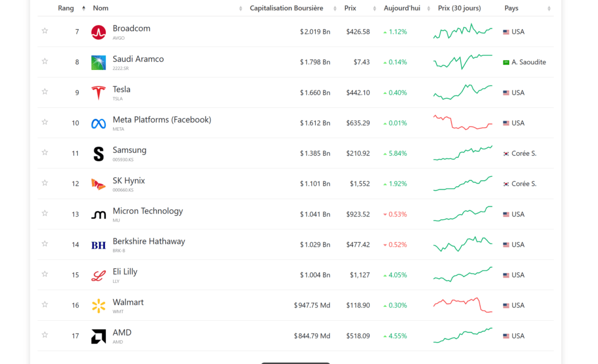Screen dimensions: 598x364
Task: Click the Pays column header label
Action: [x=512, y=8]
